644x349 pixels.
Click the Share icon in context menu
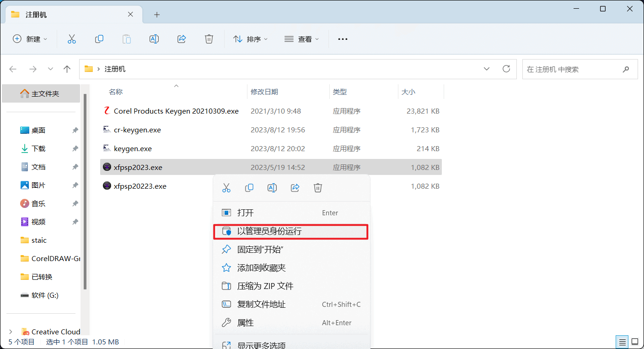click(295, 188)
